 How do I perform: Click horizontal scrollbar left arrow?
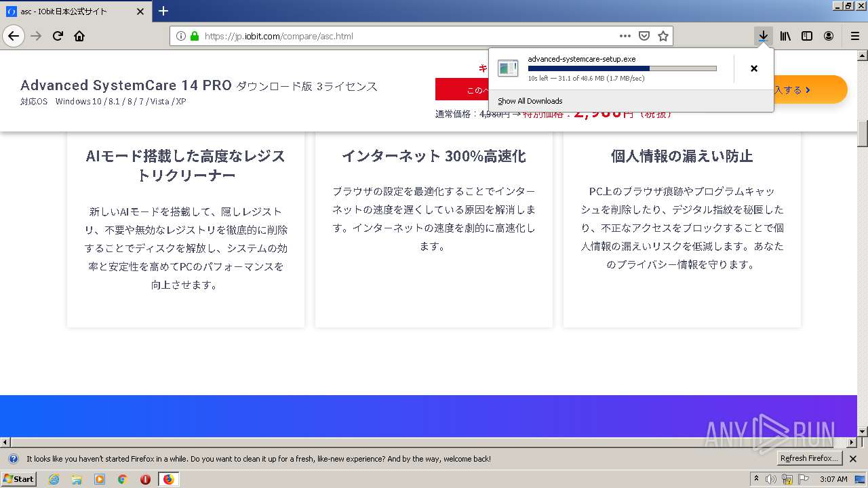(x=5, y=442)
